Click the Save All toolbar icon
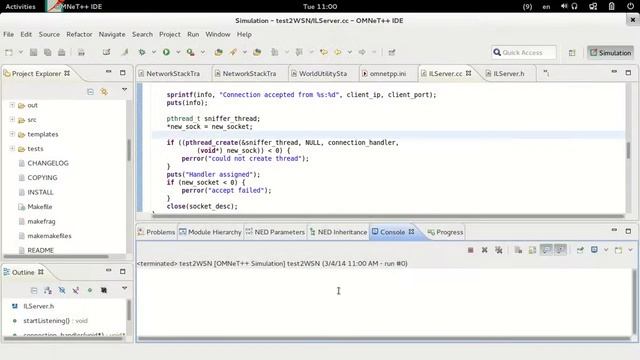Viewport: 640px width, 360px height. 47,52
